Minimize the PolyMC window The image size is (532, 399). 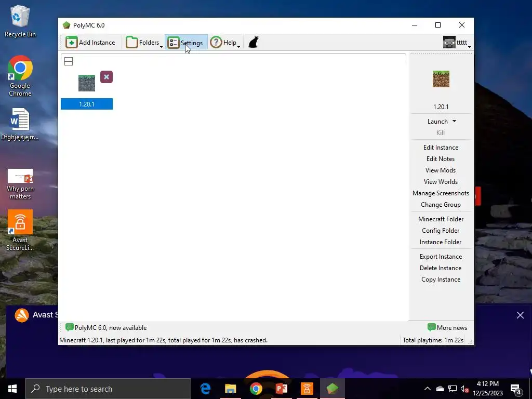(x=415, y=25)
